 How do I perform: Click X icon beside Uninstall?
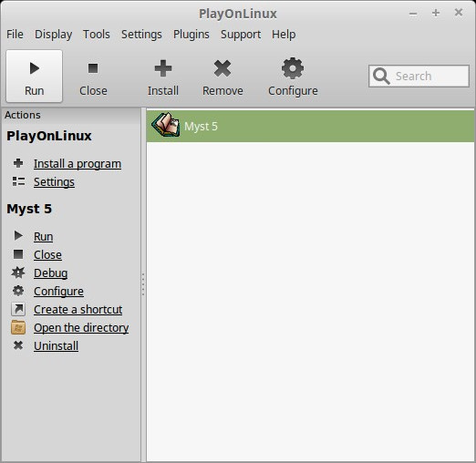pyautogui.click(x=18, y=345)
